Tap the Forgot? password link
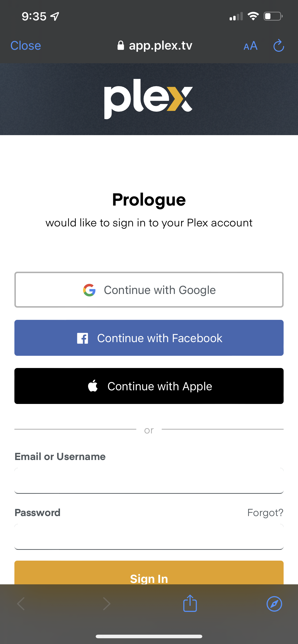Screen dimensions: 298x644 [x=265, y=512]
